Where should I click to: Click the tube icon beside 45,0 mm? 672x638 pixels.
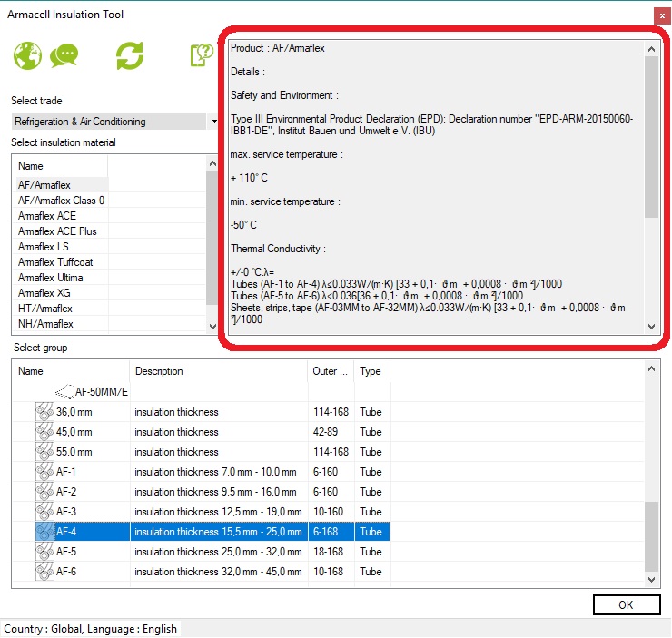coord(44,432)
